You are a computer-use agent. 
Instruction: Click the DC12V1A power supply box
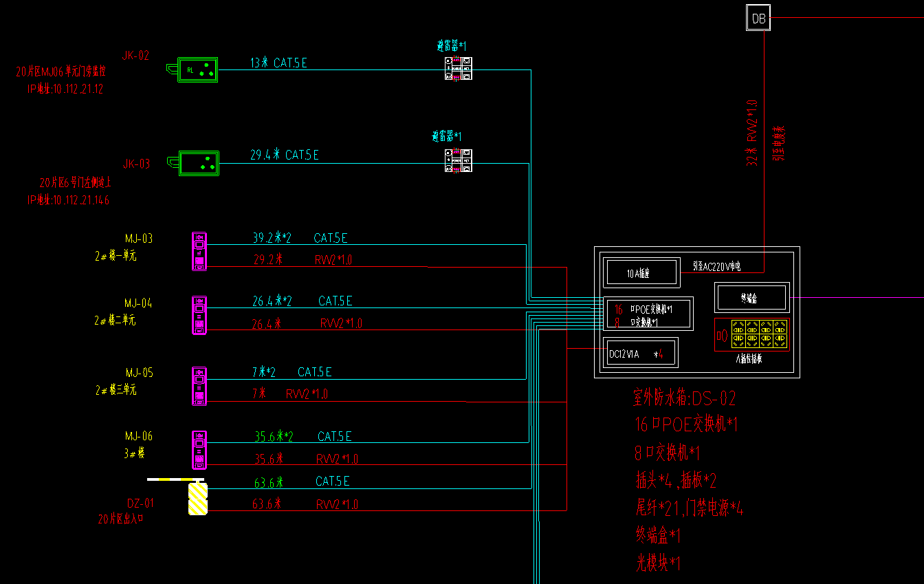tap(641, 354)
